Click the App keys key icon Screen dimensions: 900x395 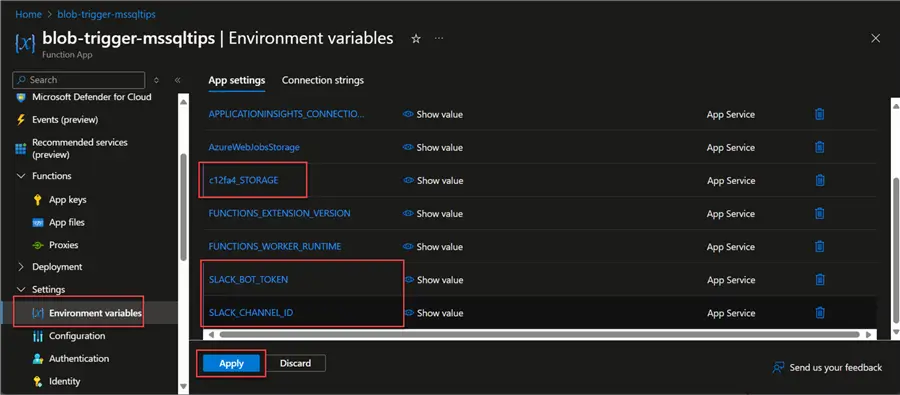click(x=38, y=200)
